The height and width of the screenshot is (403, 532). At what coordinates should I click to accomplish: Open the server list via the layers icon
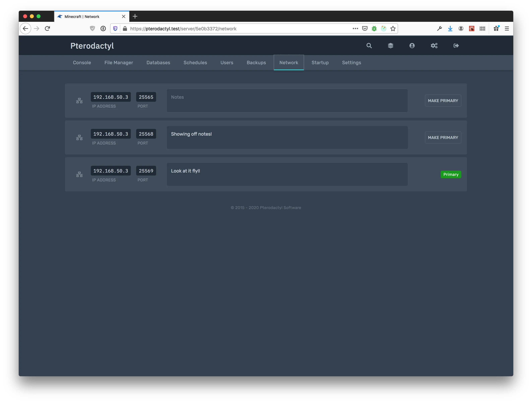(x=391, y=45)
